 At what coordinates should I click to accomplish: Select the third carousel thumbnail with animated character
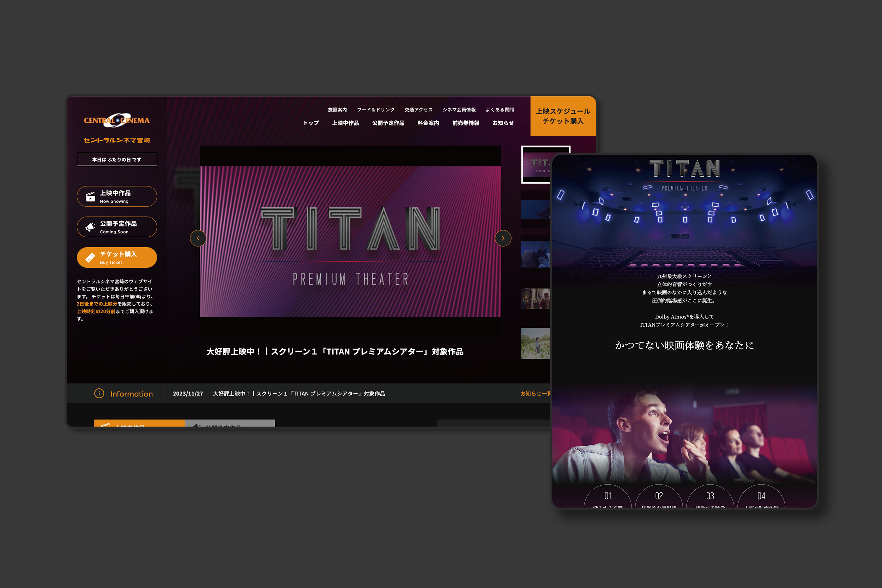pos(536,254)
